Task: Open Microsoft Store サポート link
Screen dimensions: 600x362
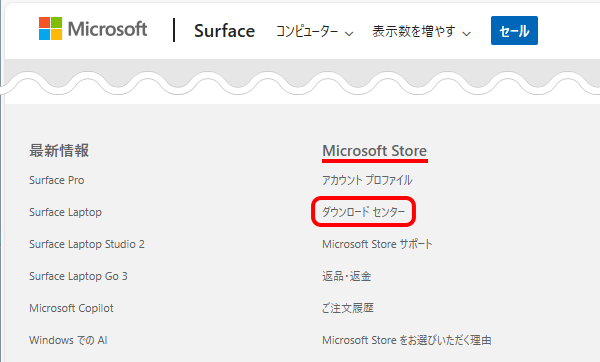Action: (377, 244)
